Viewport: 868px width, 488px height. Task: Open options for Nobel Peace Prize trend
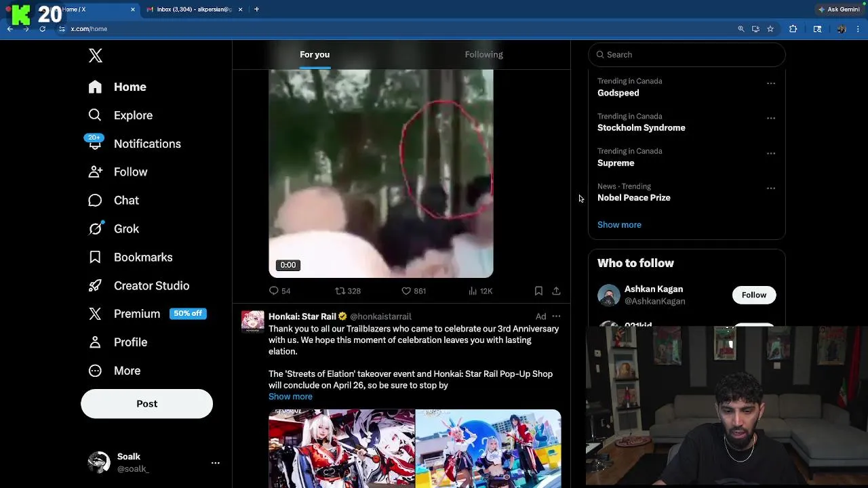click(771, 188)
